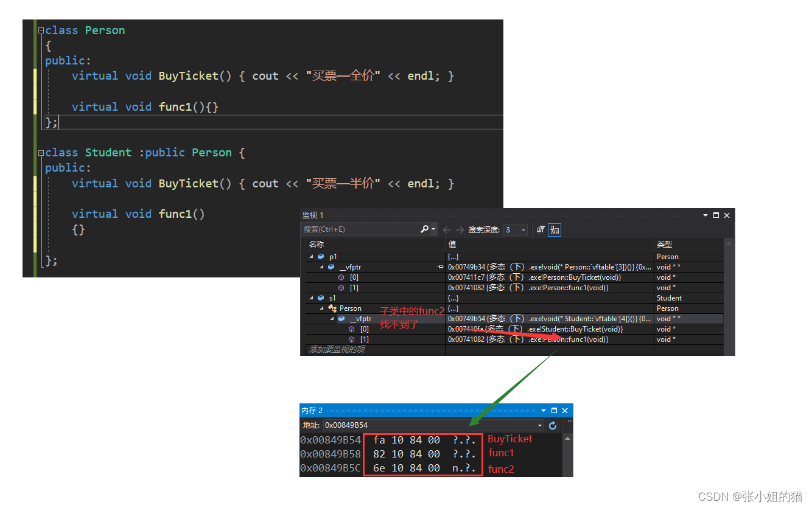Image resolution: width=812 pixels, height=508 pixels.
Task: Open the address history dropdown in Memory 2
Action: coord(540,425)
